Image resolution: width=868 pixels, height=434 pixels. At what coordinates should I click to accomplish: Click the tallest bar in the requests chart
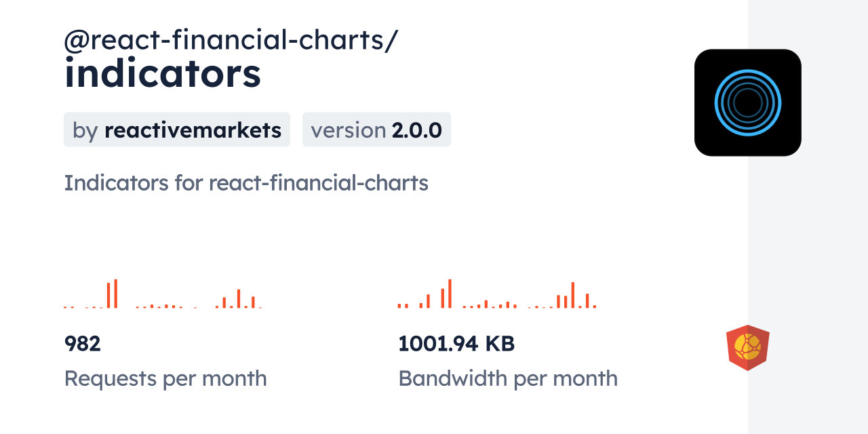(116, 294)
